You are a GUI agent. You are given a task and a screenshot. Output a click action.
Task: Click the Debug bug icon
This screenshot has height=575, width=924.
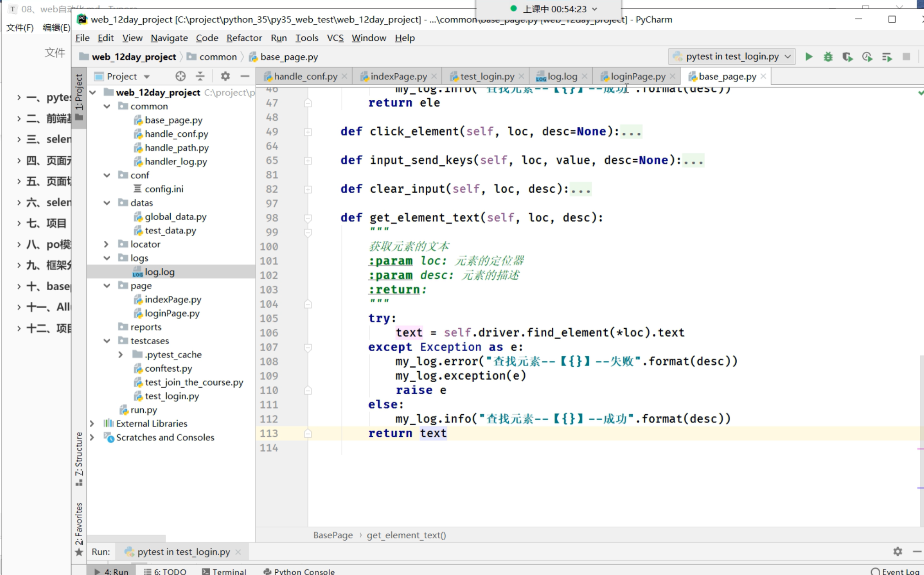tap(828, 57)
